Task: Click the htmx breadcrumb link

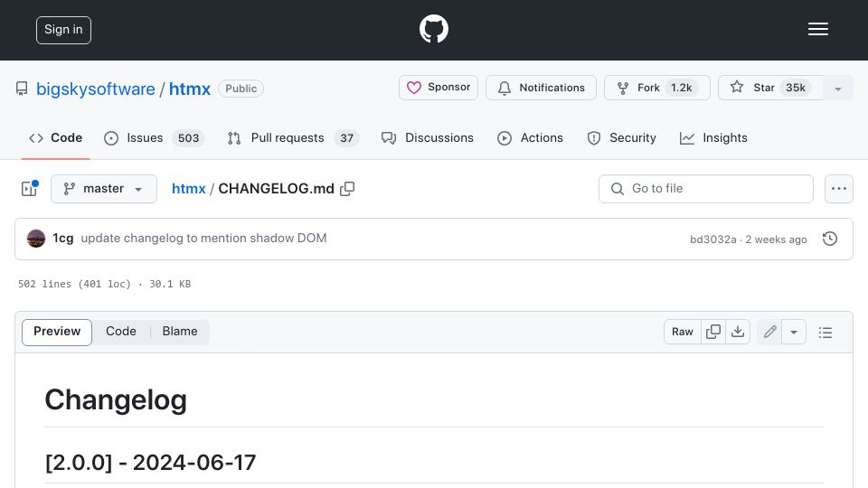Action: (x=188, y=189)
